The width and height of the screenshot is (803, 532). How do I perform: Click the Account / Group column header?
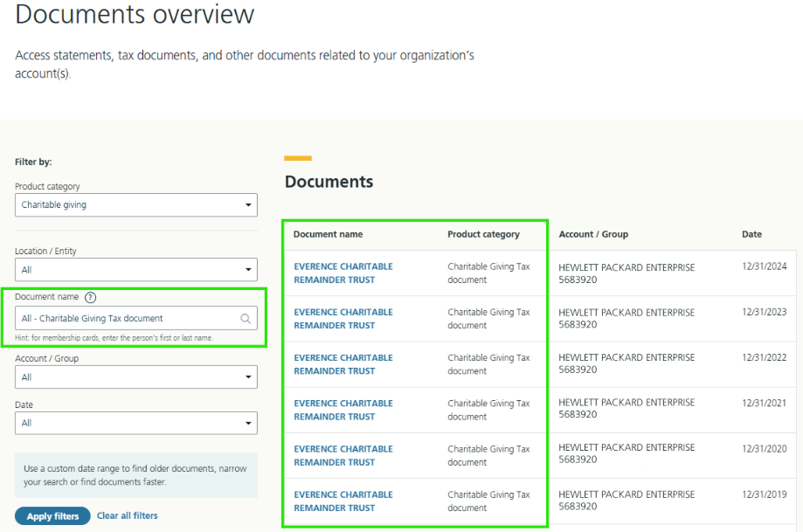point(593,234)
